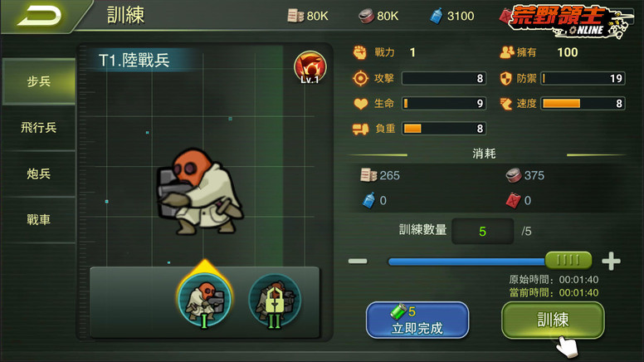644x362 pixels.
Task: Tap the water bottle icon showing 3100
Action: 437,16
